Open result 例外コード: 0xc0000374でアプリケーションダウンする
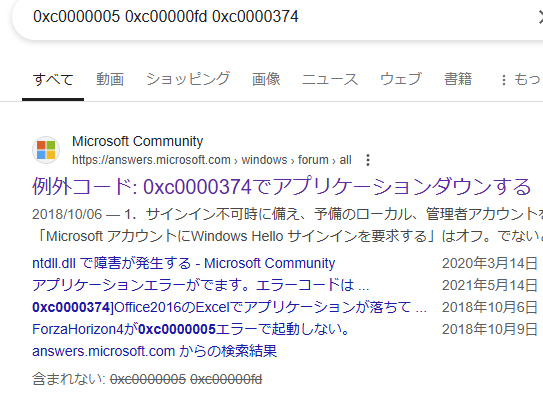Screen dimensions: 543x403 tap(282, 187)
